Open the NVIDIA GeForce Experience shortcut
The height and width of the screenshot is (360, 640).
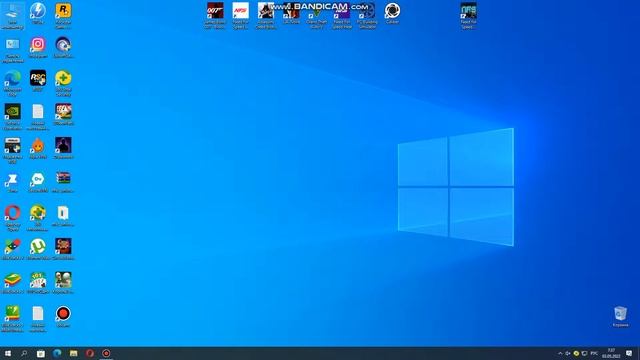point(12,117)
